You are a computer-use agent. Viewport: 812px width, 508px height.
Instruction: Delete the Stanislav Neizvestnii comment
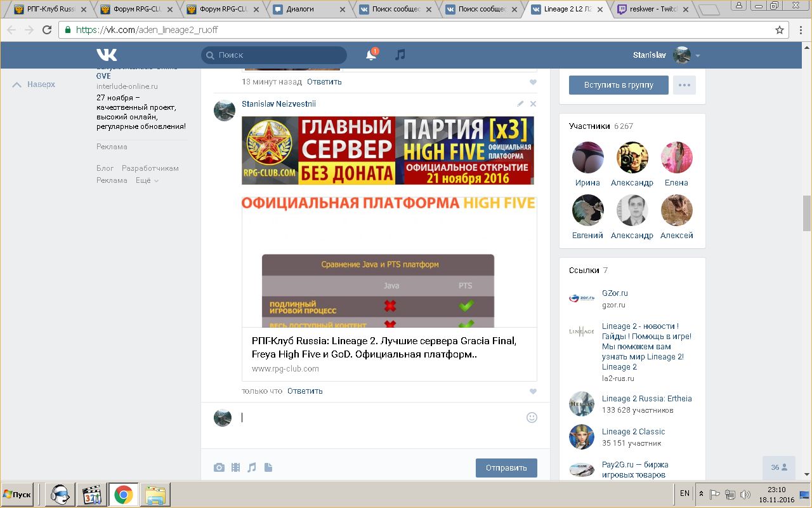pos(533,104)
